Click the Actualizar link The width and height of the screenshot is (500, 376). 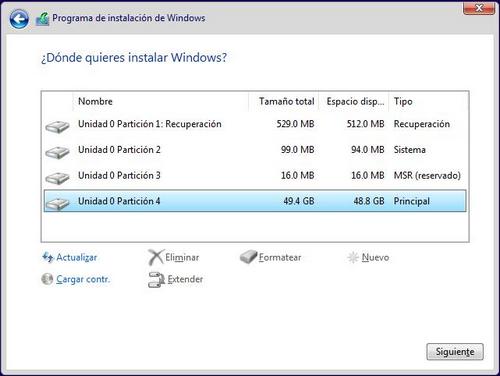click(76, 257)
